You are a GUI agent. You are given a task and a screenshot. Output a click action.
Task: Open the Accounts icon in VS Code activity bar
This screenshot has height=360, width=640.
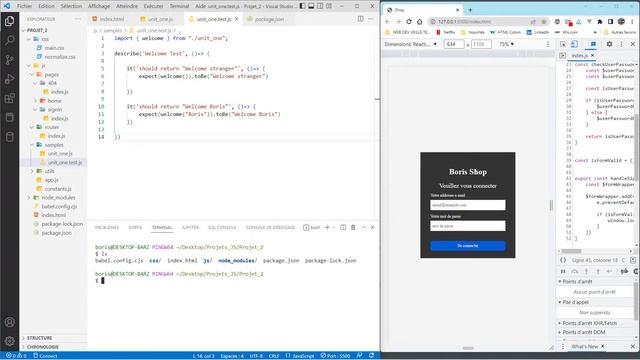[x=9, y=322]
